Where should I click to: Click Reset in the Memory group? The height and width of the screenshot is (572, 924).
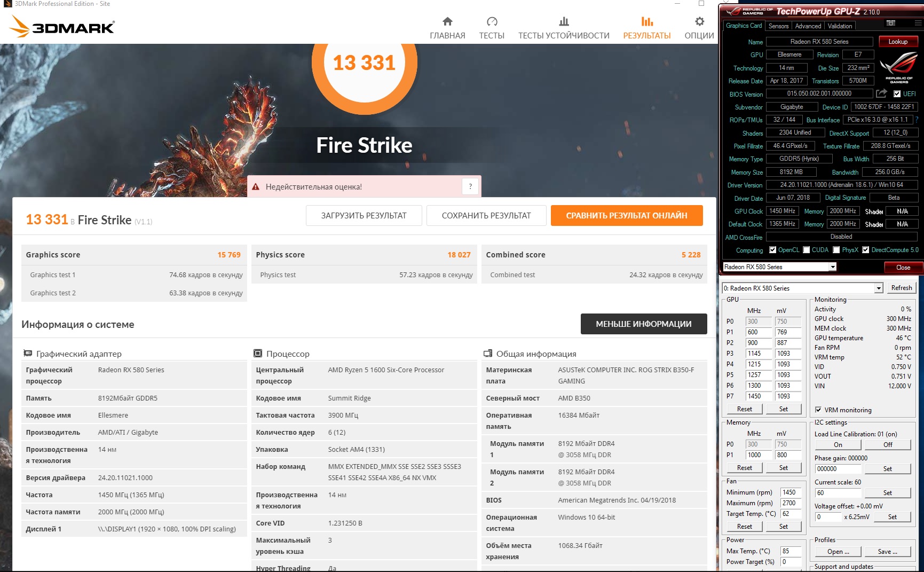744,468
